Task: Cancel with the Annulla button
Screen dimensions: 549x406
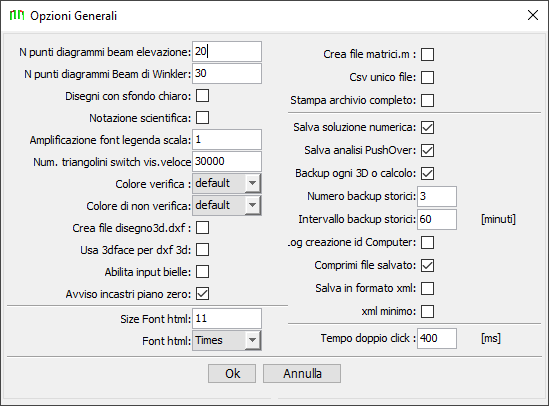Action: tap(302, 373)
